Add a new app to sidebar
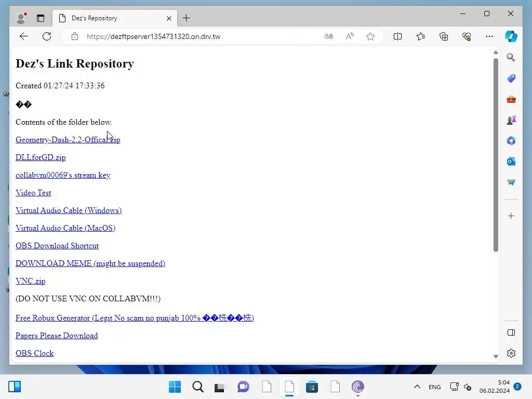This screenshot has width=532, height=399. (511, 216)
